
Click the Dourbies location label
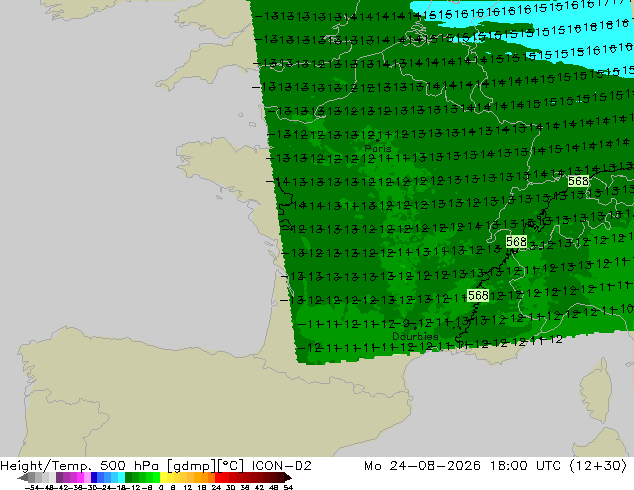click(x=415, y=336)
